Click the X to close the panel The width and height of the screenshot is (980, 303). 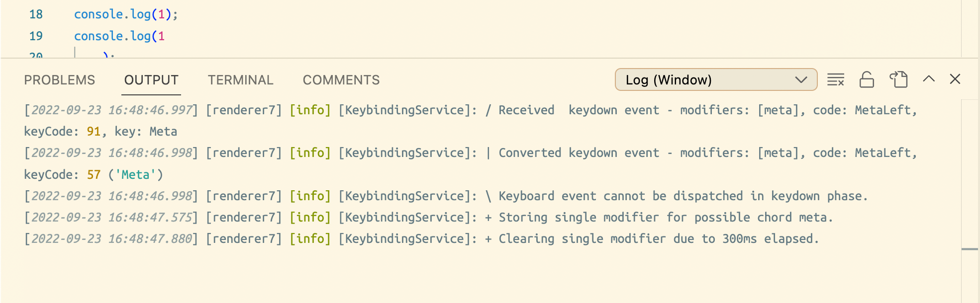pyautogui.click(x=955, y=79)
